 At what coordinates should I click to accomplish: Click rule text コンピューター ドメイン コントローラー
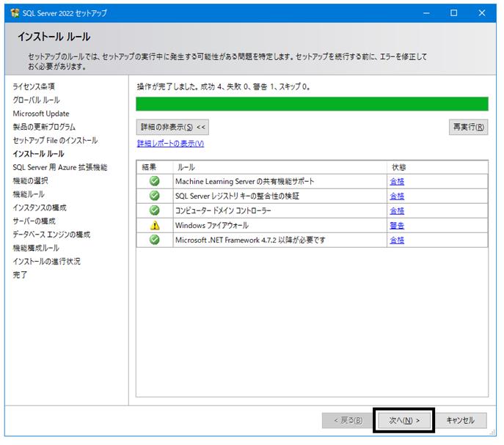[223, 211]
